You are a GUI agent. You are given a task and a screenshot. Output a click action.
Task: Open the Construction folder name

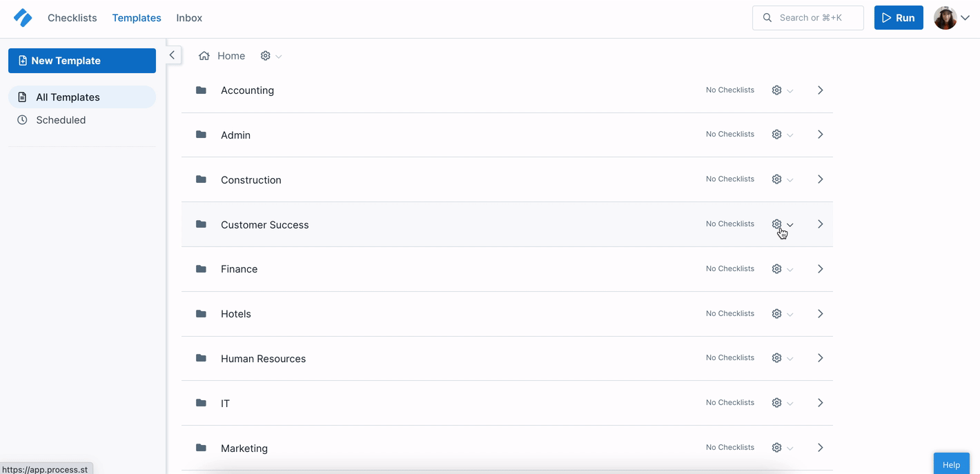251,180
